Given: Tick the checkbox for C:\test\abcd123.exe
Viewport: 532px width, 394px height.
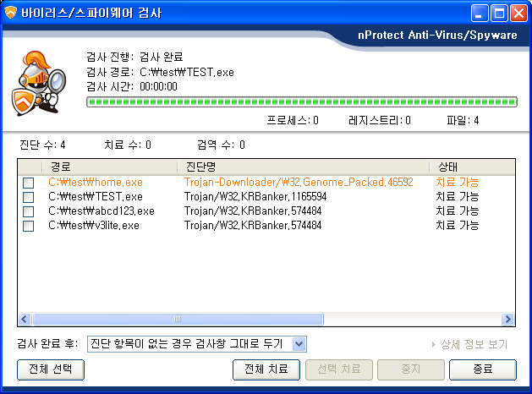Looking at the screenshot, I should click(x=28, y=211).
